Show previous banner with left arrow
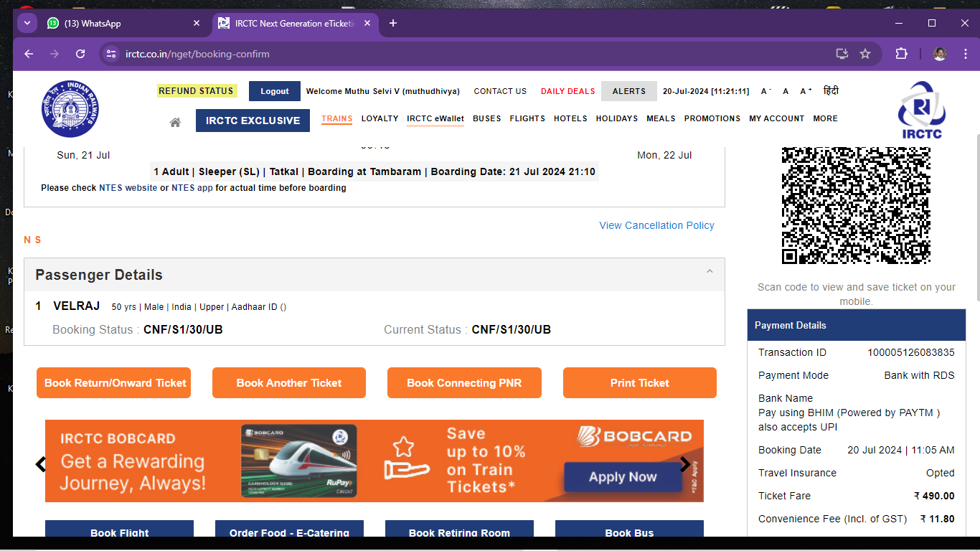Viewport: 980px width, 551px height. coord(41,464)
